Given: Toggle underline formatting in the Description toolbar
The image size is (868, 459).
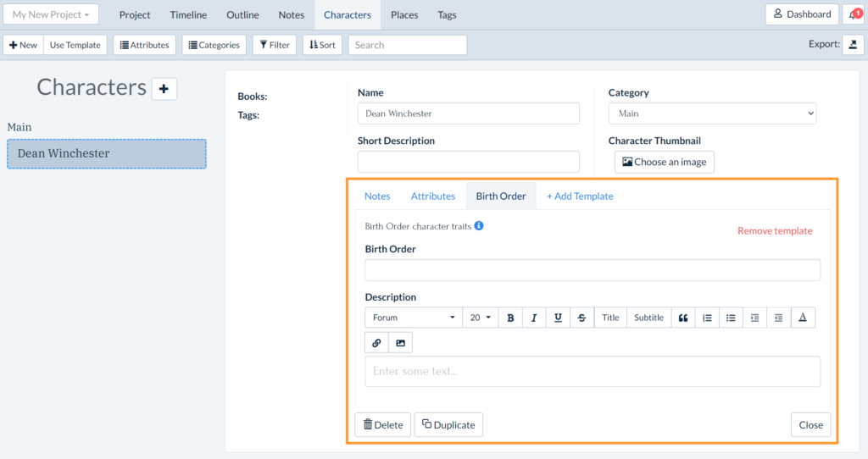Looking at the screenshot, I should 558,318.
